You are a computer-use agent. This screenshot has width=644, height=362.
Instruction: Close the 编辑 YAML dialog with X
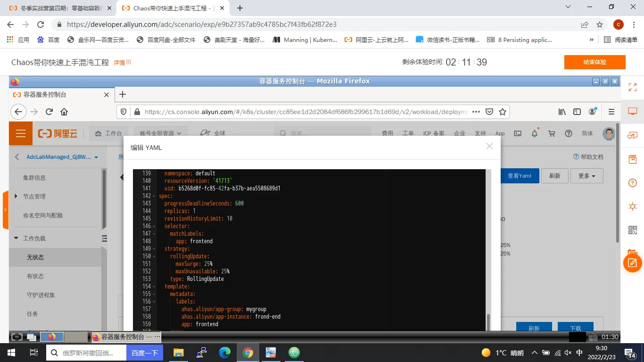[489, 147]
